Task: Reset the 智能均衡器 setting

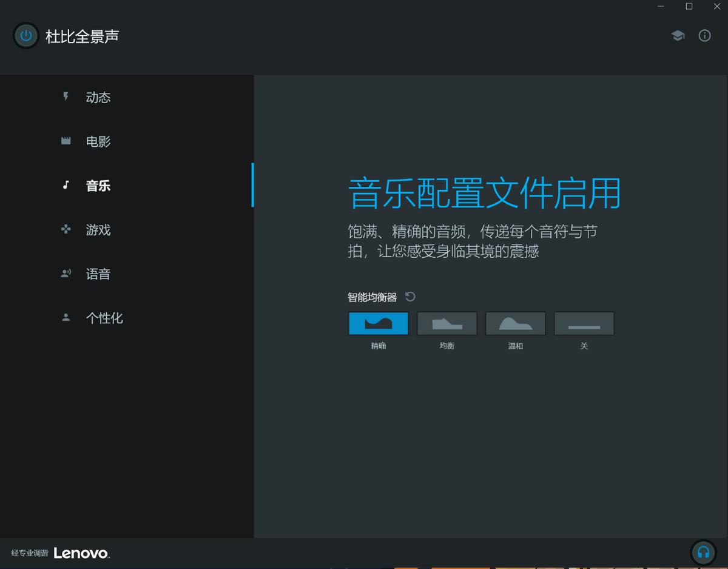Action: point(410,297)
